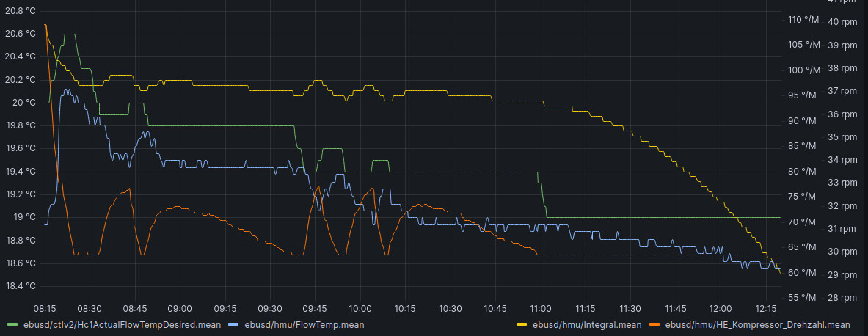This screenshot has width=868, height=336.
Task: Select the 12:15 tick on time axis
Action: pos(766,308)
